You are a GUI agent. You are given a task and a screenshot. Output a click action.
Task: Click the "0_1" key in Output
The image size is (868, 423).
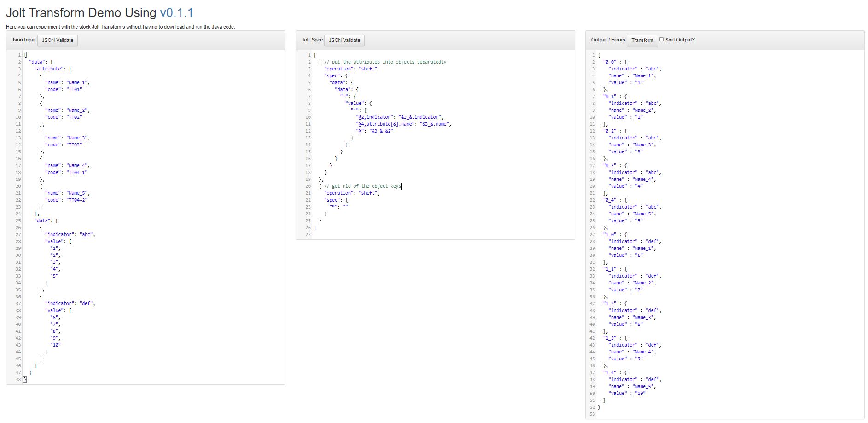(x=610, y=97)
